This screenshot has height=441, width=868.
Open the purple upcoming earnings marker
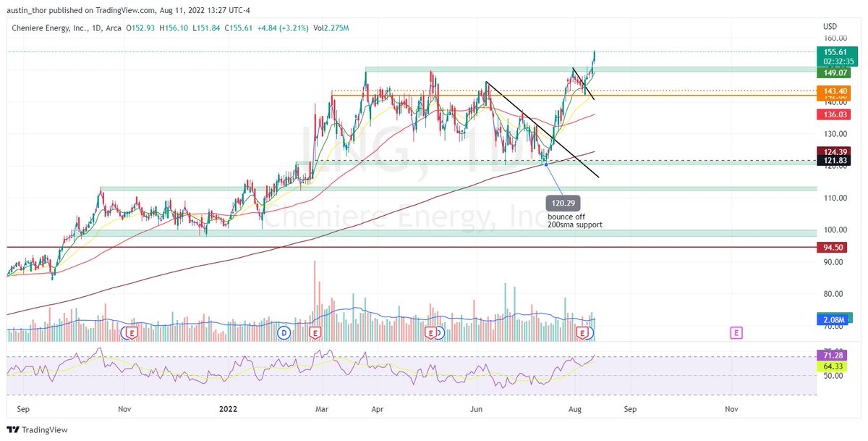(x=736, y=332)
